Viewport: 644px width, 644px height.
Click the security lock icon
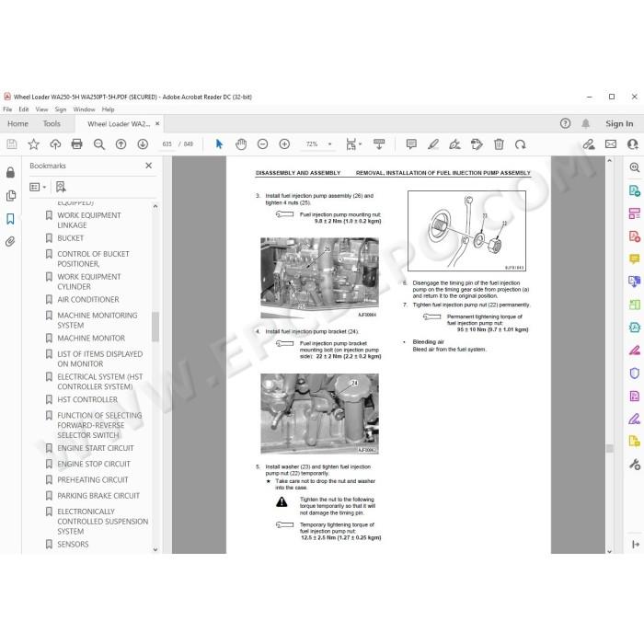[11, 172]
